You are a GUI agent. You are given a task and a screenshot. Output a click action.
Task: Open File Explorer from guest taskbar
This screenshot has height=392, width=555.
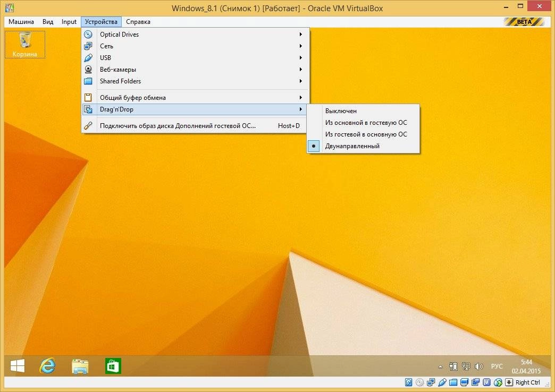tap(80, 366)
